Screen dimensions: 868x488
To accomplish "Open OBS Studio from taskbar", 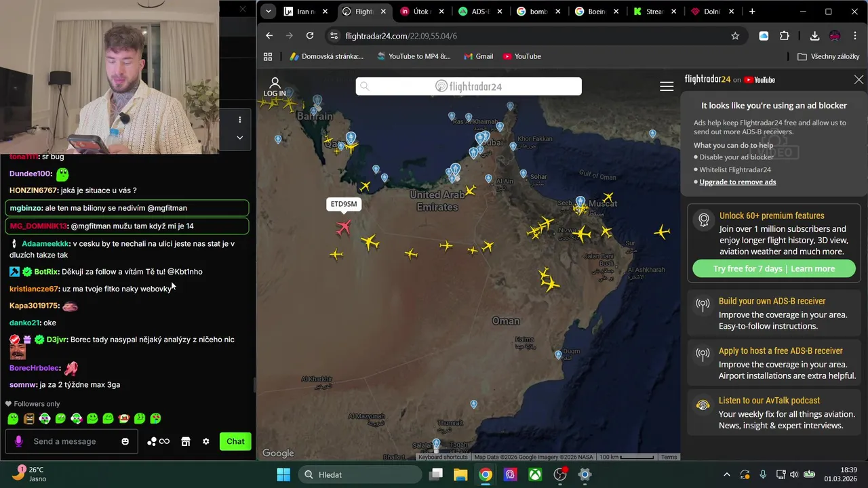I will tap(560, 474).
